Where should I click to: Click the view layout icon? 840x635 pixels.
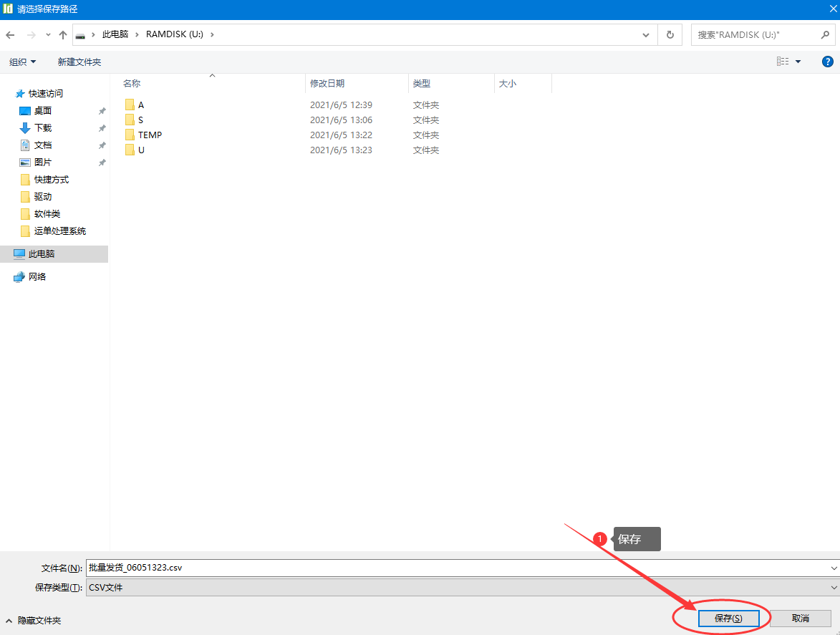click(x=783, y=62)
